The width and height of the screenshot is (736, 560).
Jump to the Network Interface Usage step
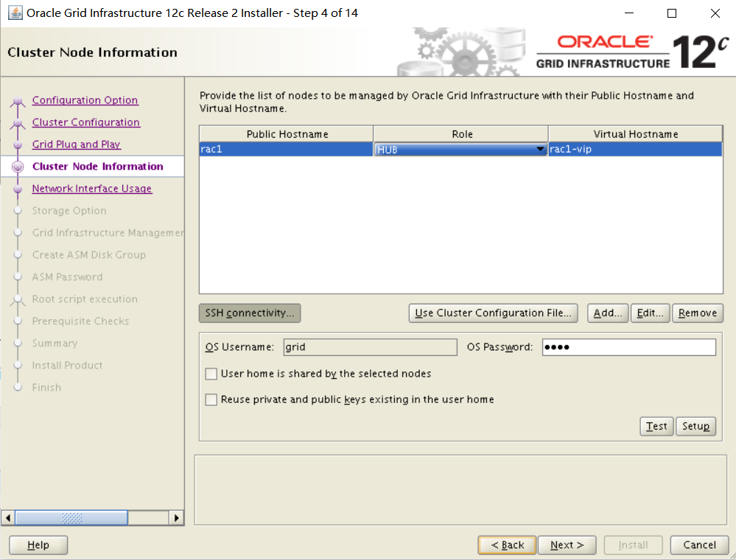[92, 188]
